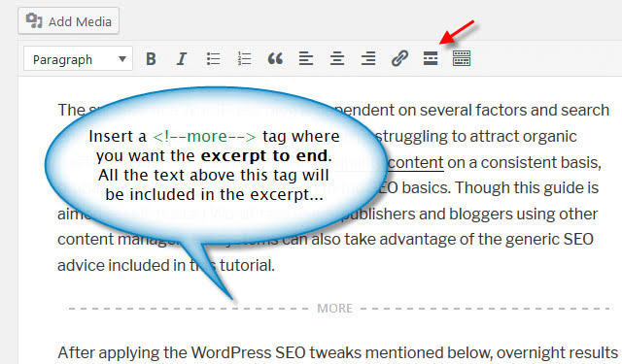Apply blockquote formatting
Screen dimensions: 622x364
[x=275, y=58]
